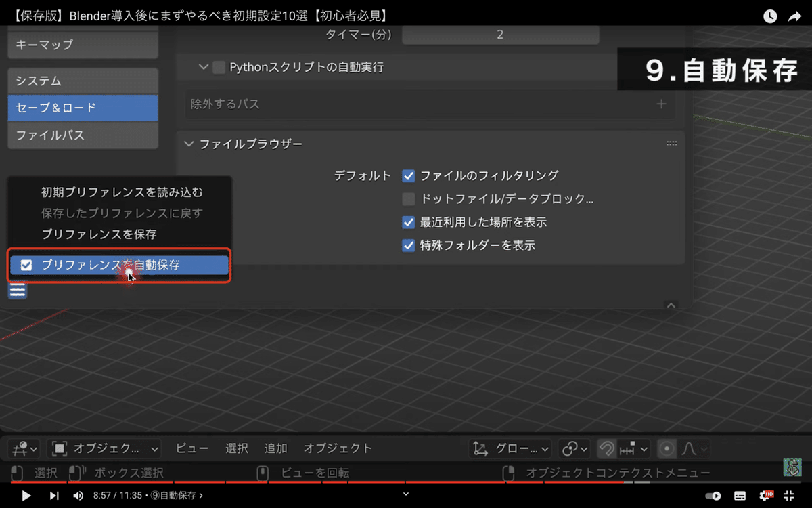Screen dimensions: 812x508
Task: Select the セーブ＆ロード preferences tab
Action: click(x=83, y=108)
